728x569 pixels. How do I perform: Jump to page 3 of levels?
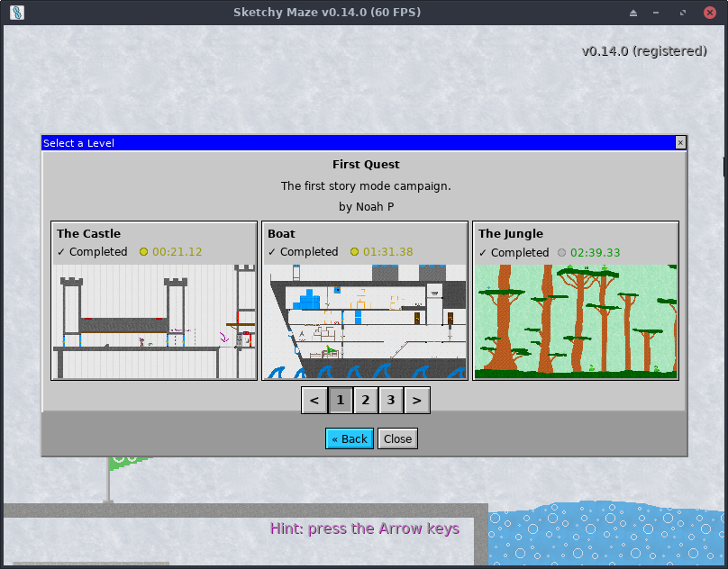tap(390, 401)
